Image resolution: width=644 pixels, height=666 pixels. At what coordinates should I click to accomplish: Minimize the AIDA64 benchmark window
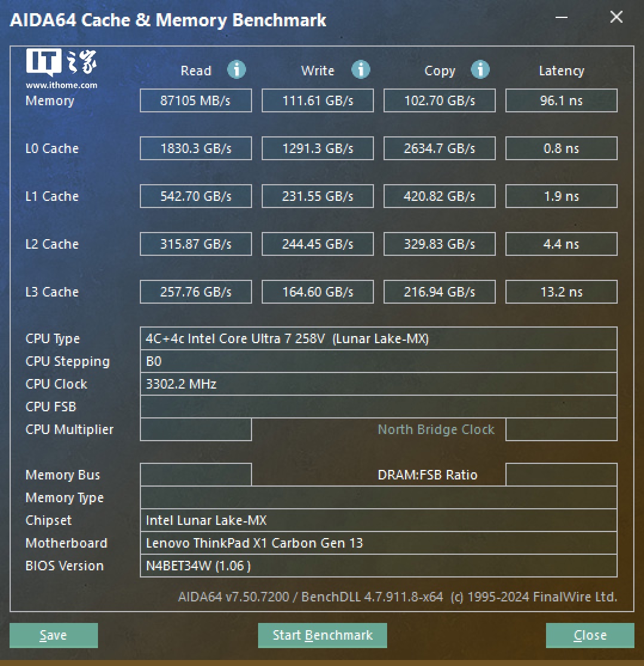(561, 17)
